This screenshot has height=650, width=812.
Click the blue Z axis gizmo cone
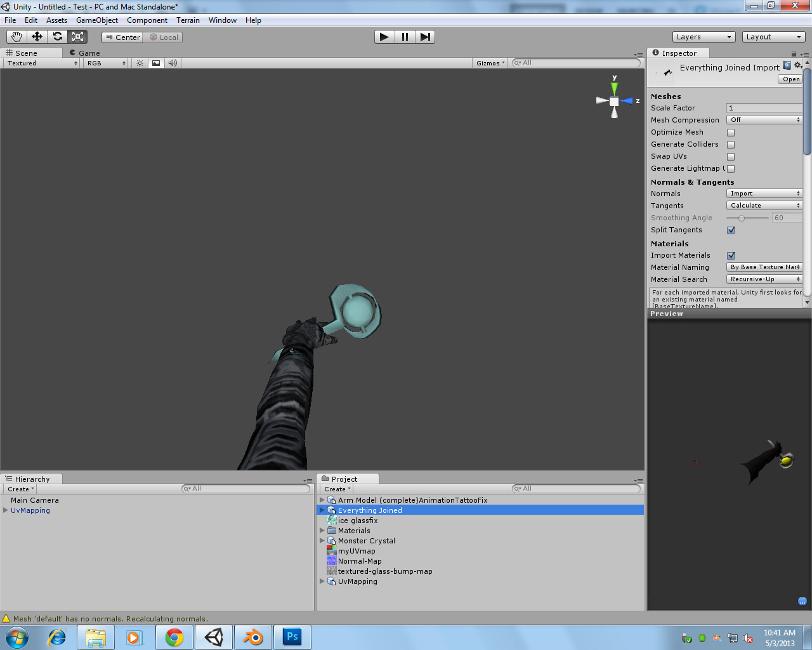pyautogui.click(x=627, y=101)
